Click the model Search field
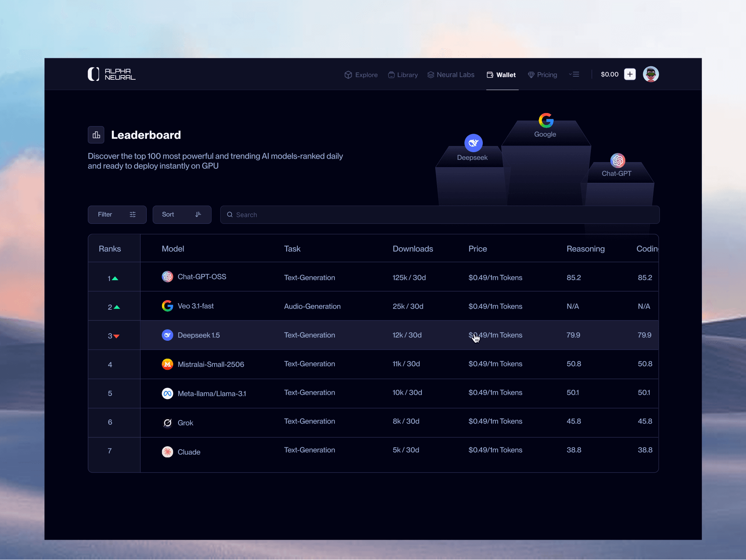The height and width of the screenshot is (560, 746). [x=439, y=215]
